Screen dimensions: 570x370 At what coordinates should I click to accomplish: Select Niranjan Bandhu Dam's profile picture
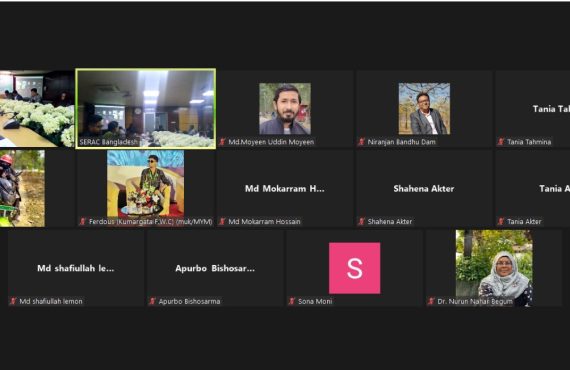pos(424,109)
